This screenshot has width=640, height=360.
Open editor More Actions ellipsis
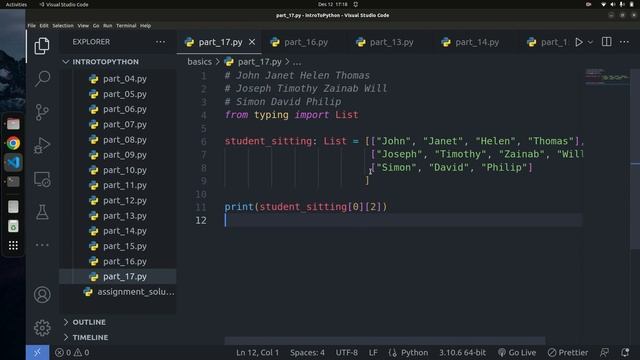(x=624, y=42)
